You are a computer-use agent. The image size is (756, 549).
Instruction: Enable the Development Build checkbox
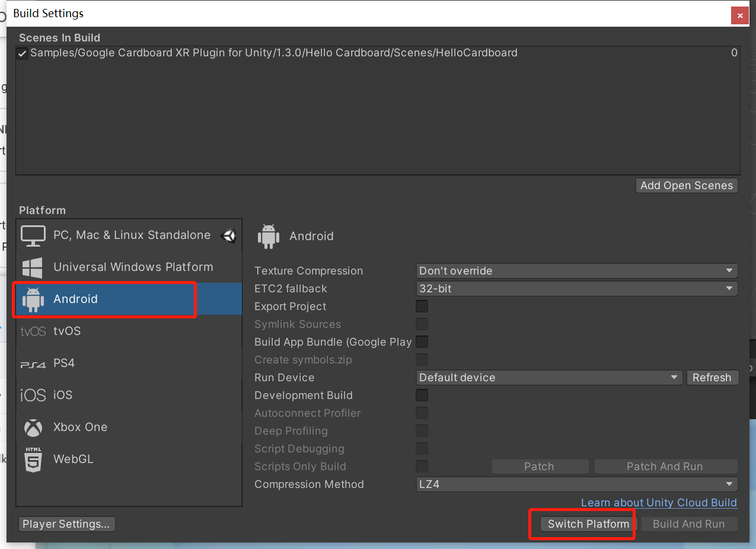pyautogui.click(x=422, y=395)
